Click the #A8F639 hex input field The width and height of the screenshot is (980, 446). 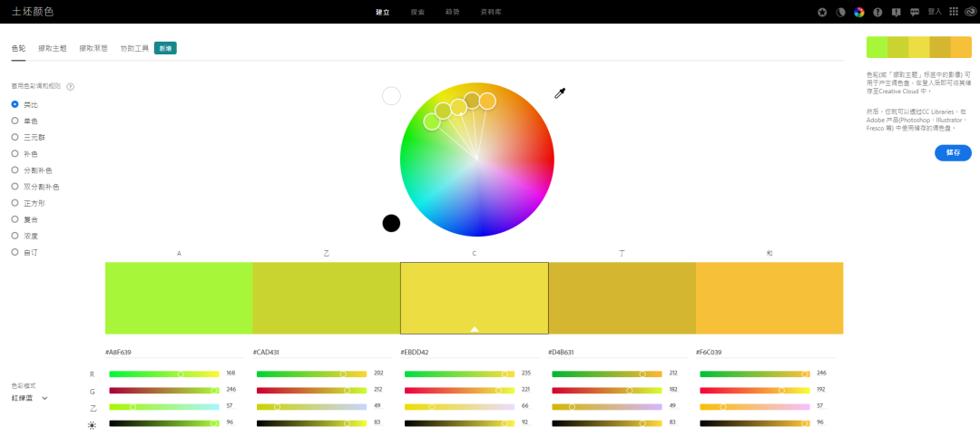(x=175, y=353)
